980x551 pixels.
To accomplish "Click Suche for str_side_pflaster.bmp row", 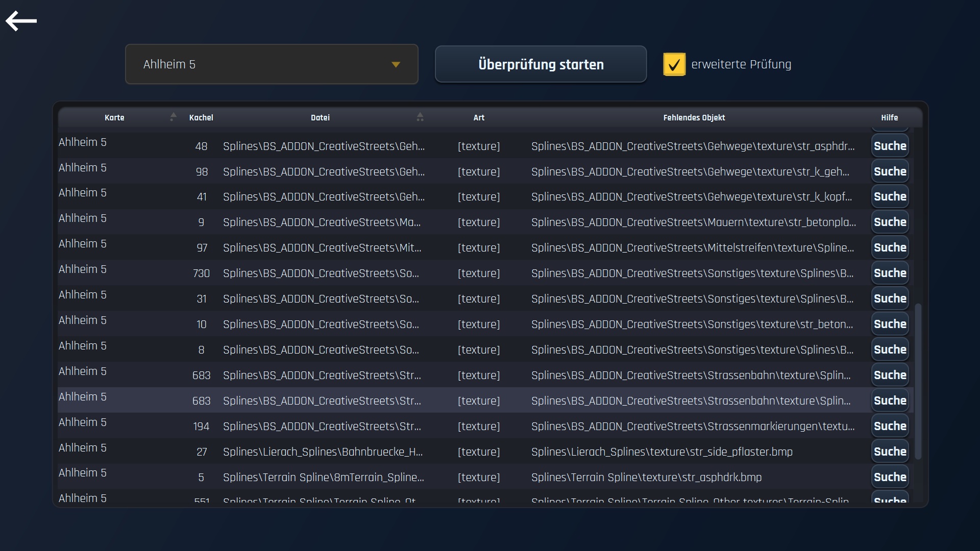I will pyautogui.click(x=890, y=452).
